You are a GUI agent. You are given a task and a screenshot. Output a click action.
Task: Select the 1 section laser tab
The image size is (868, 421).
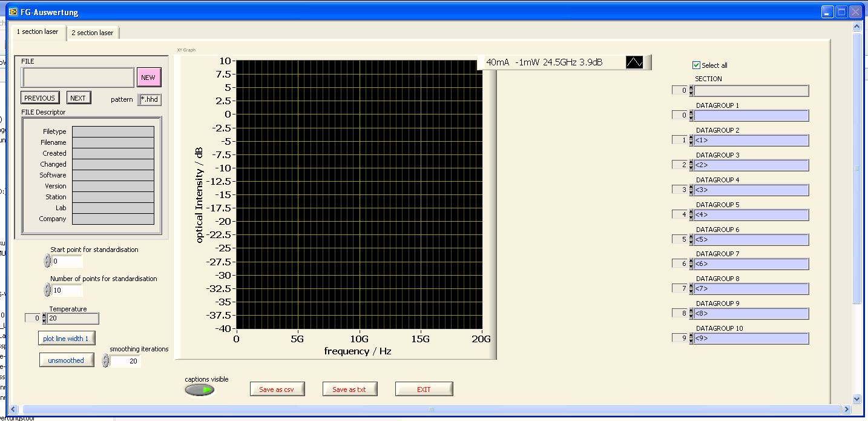click(x=38, y=31)
